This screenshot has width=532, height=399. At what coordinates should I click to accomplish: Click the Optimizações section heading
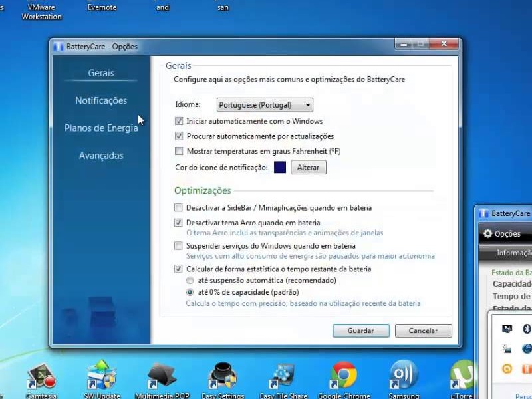tap(203, 190)
